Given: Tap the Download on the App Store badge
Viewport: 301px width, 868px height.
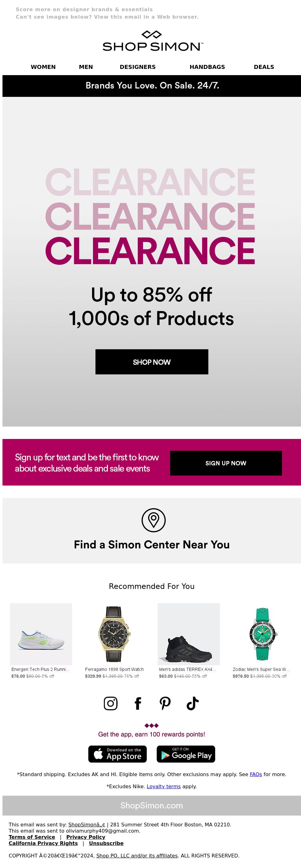Looking at the screenshot, I should (x=118, y=754).
